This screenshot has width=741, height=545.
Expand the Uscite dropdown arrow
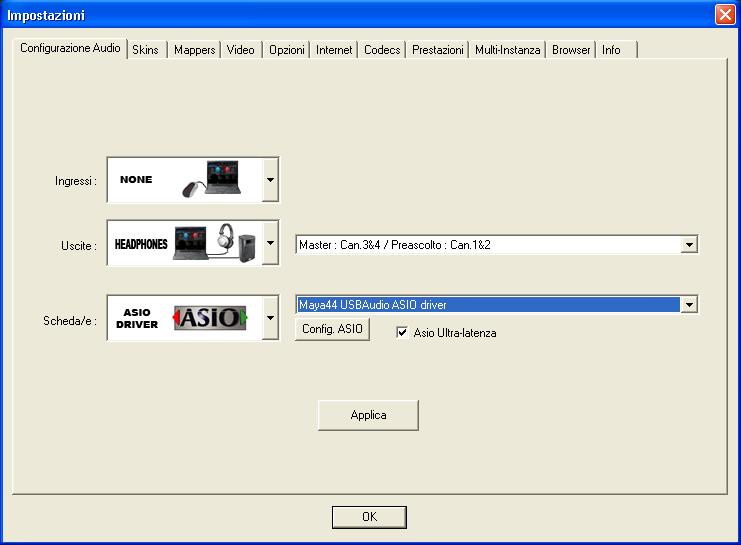[270, 243]
